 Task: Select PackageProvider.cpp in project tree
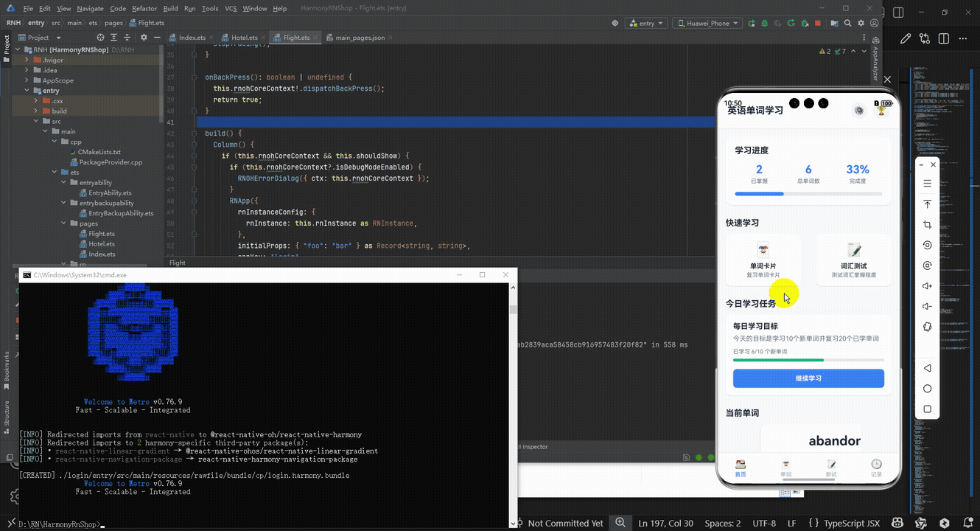click(x=110, y=162)
